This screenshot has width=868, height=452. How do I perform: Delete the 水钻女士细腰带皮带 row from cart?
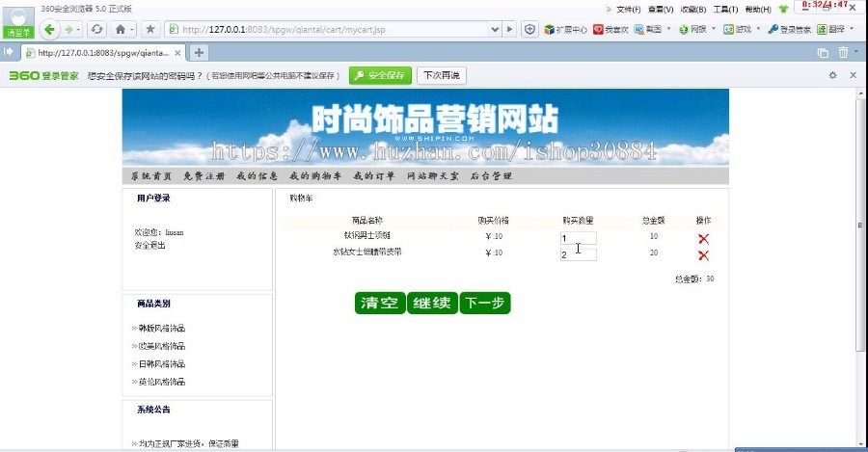click(704, 255)
